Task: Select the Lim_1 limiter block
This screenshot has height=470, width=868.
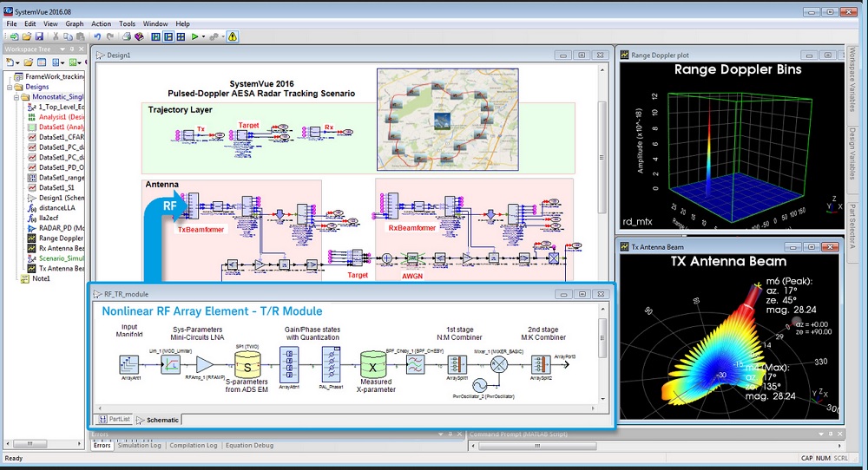Action: click(170, 364)
